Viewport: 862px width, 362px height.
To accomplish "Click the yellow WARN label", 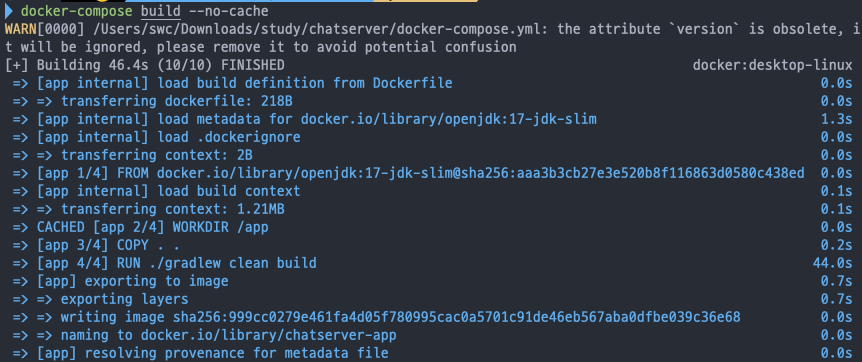I will [x=20, y=29].
